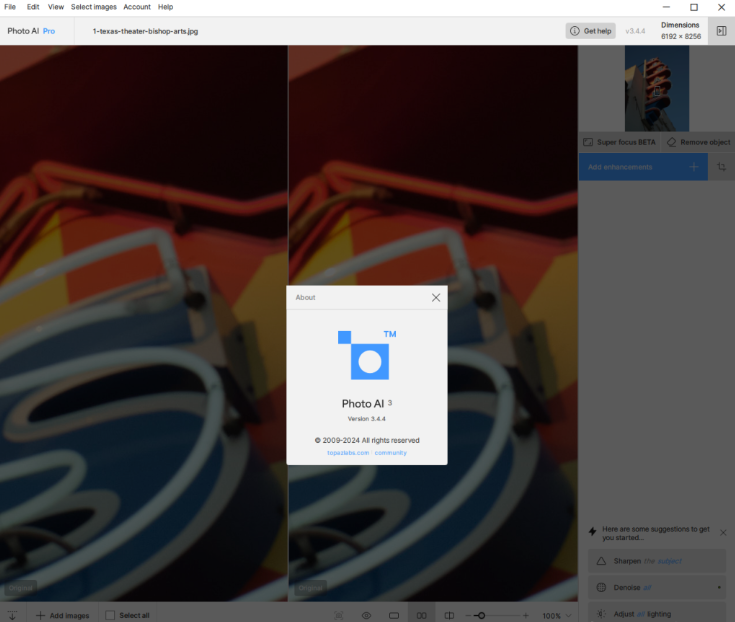The image size is (735, 622).
Task: Click the plus icon on Add enhancements
Action: (x=694, y=167)
